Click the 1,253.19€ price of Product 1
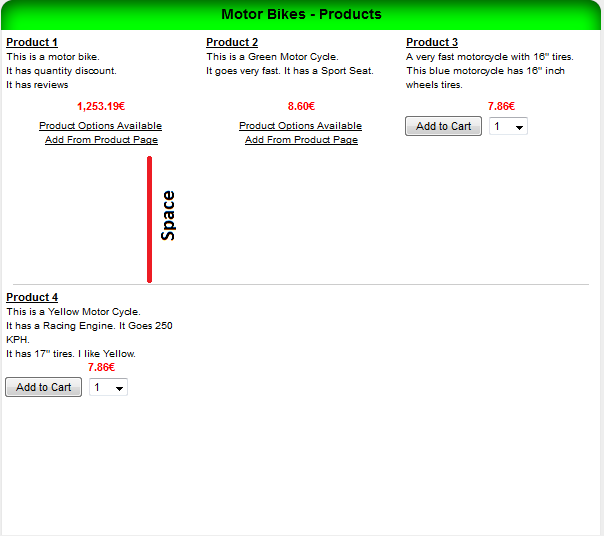604x536 pixels. [x=100, y=106]
